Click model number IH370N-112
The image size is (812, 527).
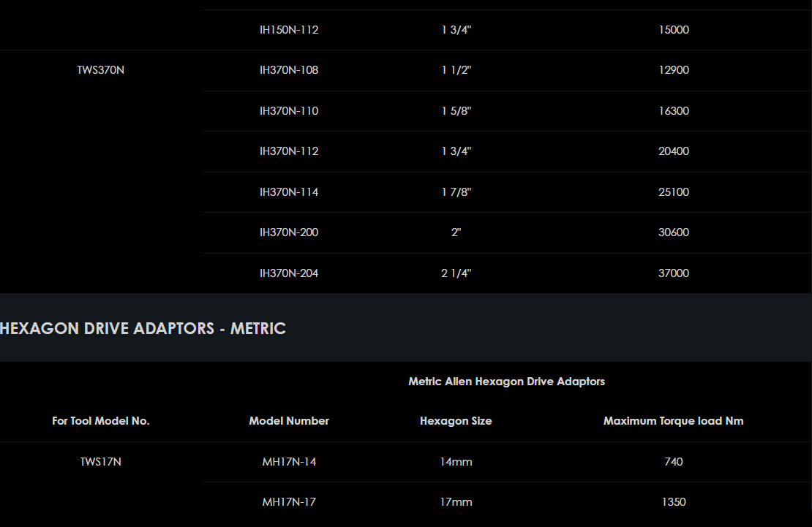(x=289, y=151)
